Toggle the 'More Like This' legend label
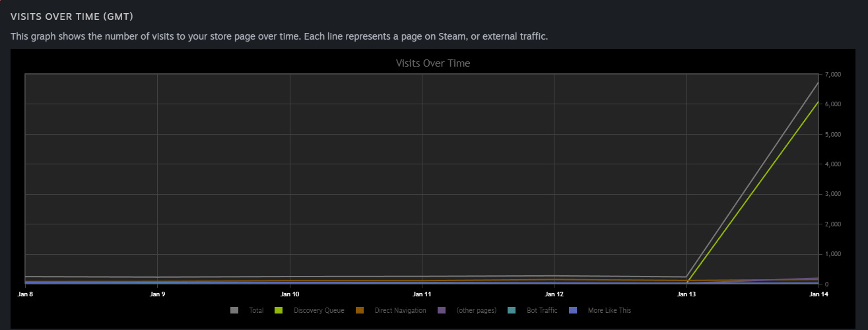The height and width of the screenshot is (330, 868). pyautogui.click(x=609, y=310)
